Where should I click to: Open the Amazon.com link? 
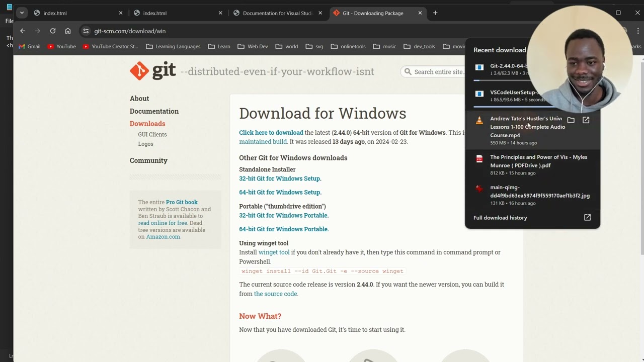click(163, 237)
